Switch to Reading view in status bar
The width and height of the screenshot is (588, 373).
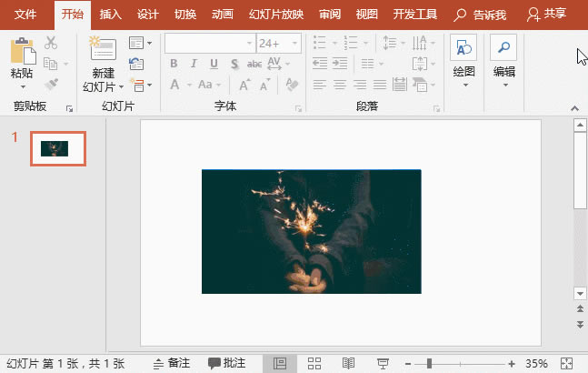(348, 363)
